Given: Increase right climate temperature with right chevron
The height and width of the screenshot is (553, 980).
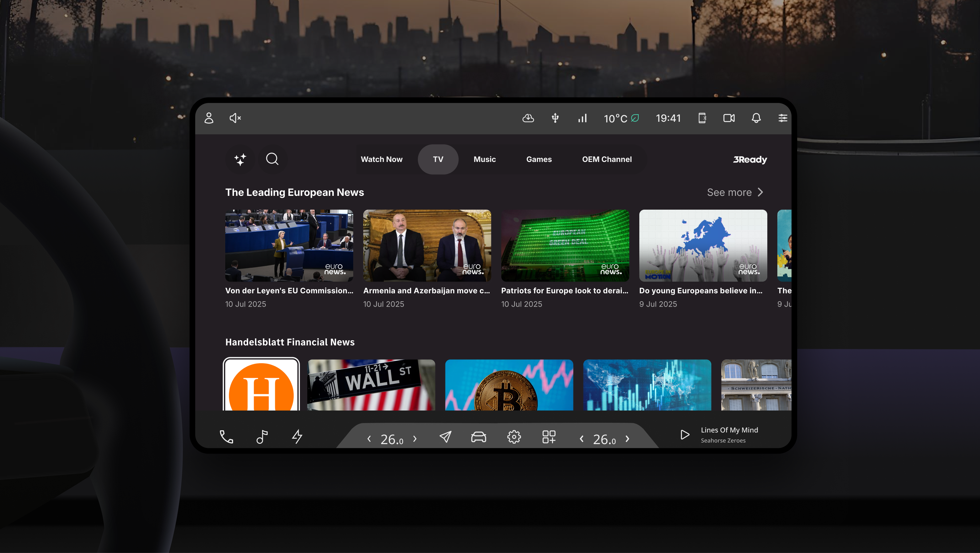Looking at the screenshot, I should click(x=627, y=439).
